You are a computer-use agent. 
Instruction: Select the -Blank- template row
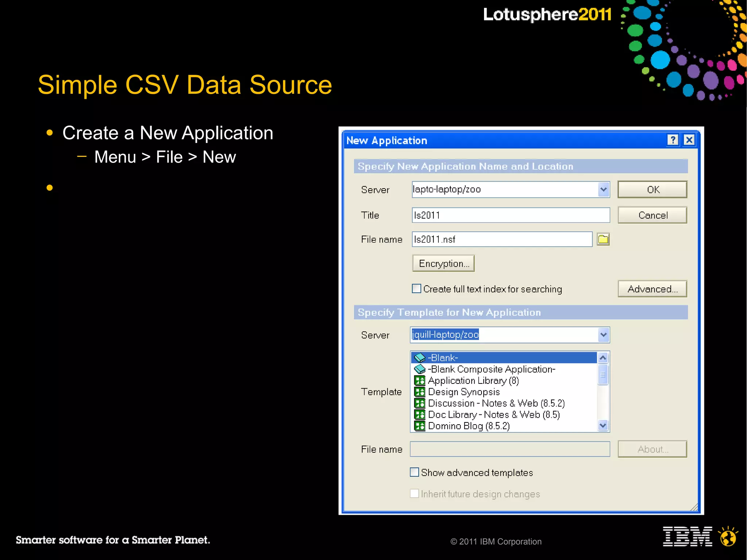click(504, 358)
